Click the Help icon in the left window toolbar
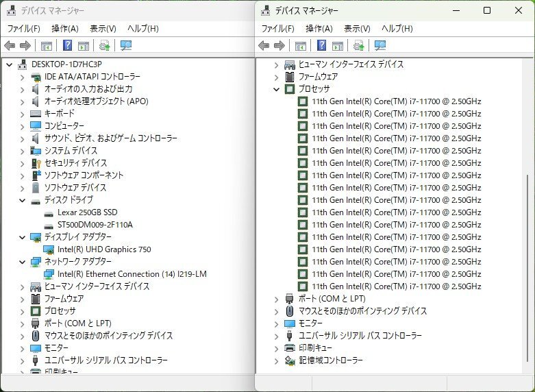Image resolution: width=535 pixels, height=392 pixels. click(67, 46)
